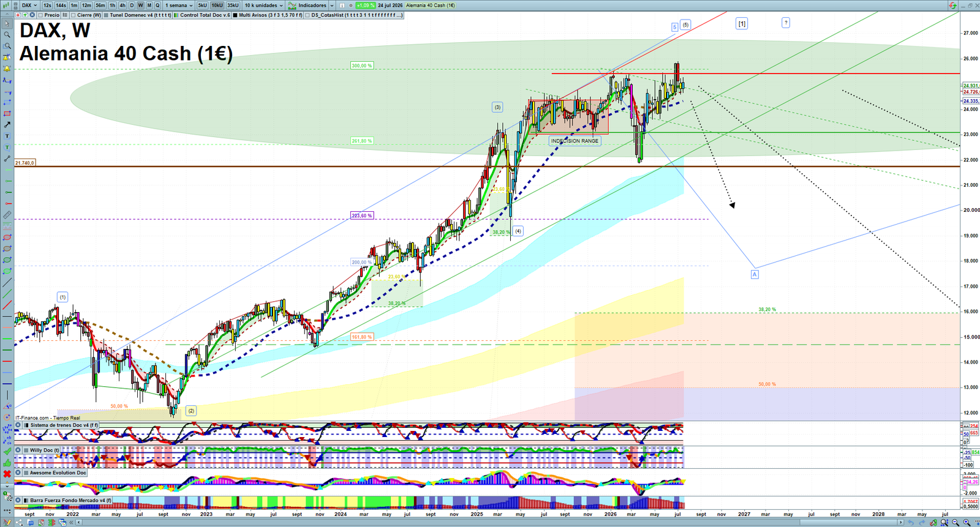
Task: Click the +1,09 % change badge
Action: pyautogui.click(x=366, y=5)
